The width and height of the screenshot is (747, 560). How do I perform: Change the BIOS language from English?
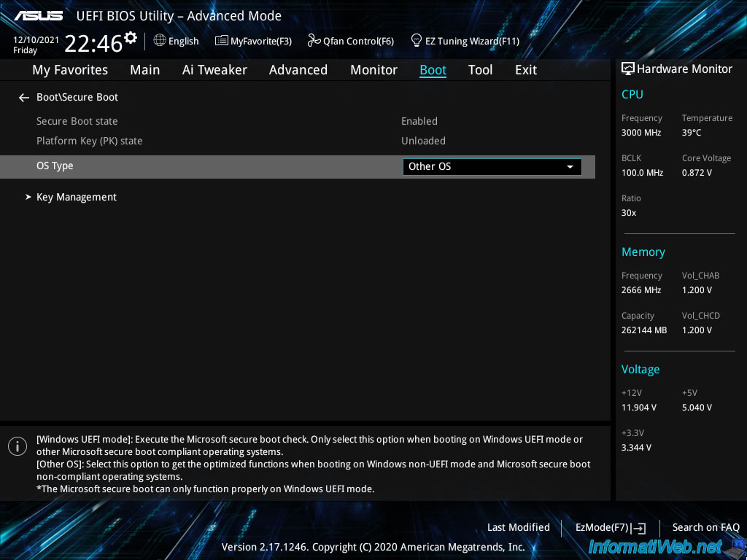click(x=176, y=41)
